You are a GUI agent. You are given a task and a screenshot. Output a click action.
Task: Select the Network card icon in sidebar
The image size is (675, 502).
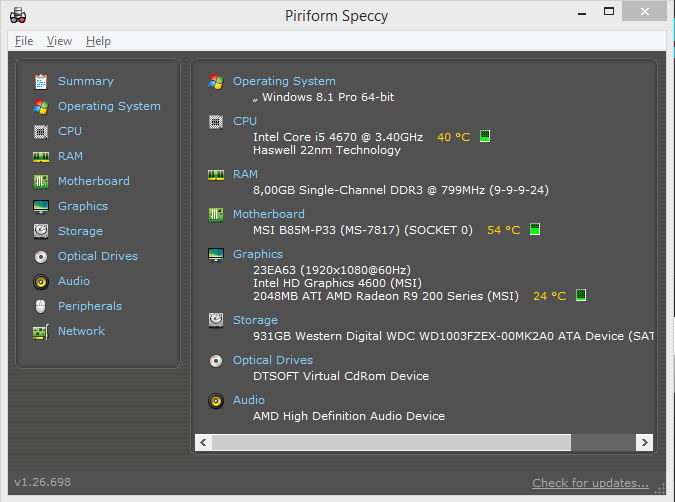coord(41,332)
